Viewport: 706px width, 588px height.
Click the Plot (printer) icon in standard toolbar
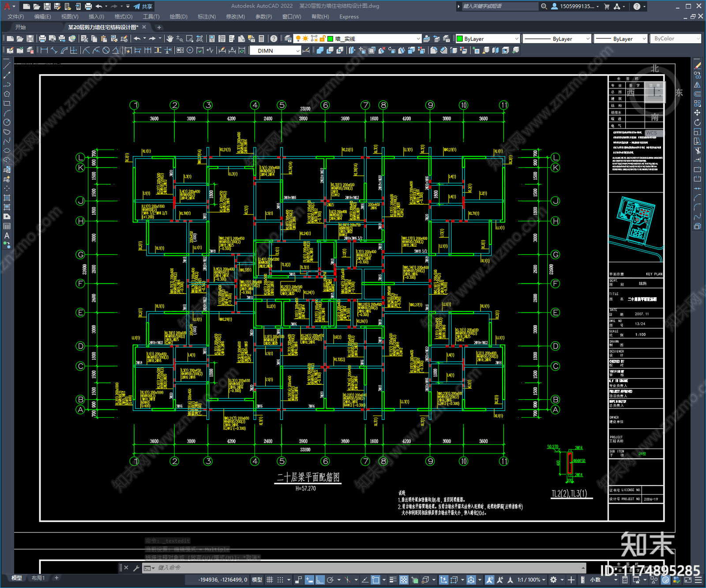[x=42, y=39]
